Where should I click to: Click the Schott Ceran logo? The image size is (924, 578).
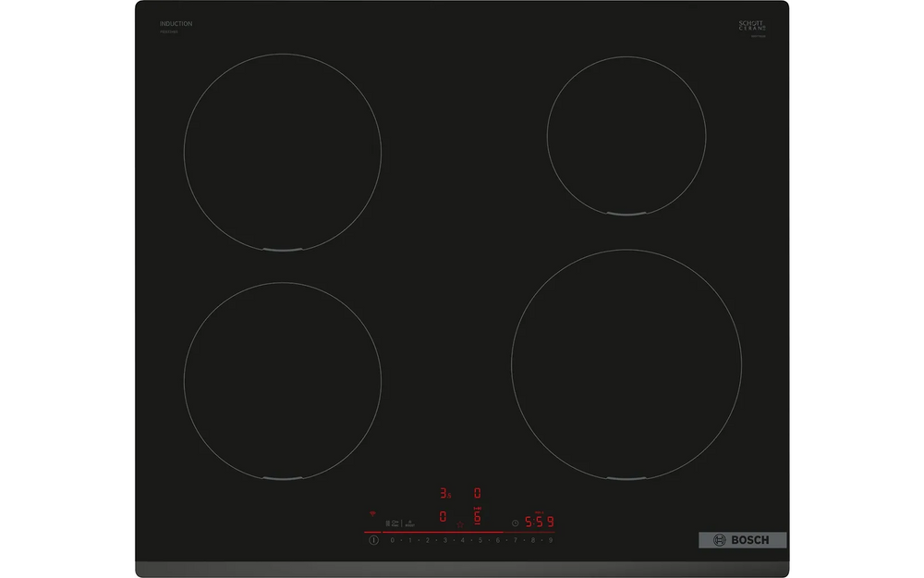click(x=752, y=26)
